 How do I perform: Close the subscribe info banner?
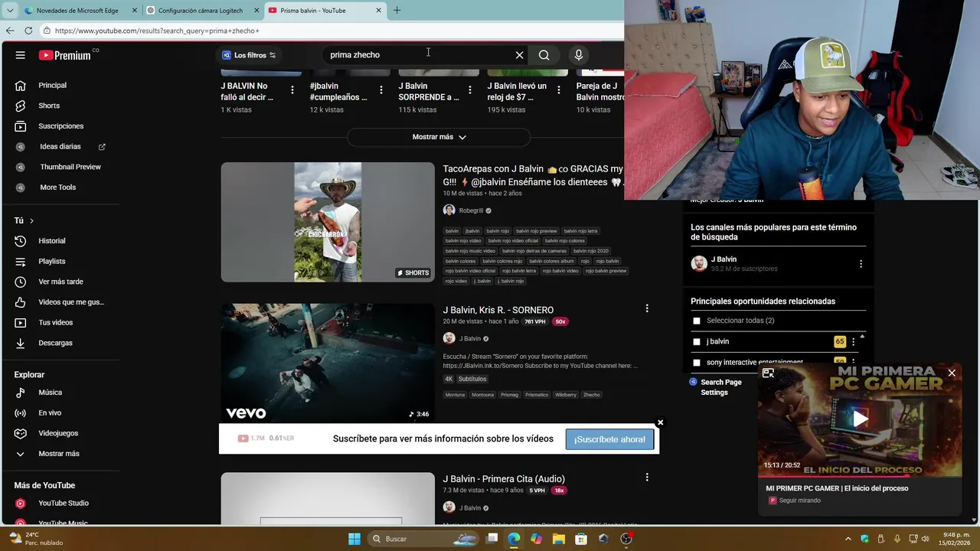click(660, 422)
